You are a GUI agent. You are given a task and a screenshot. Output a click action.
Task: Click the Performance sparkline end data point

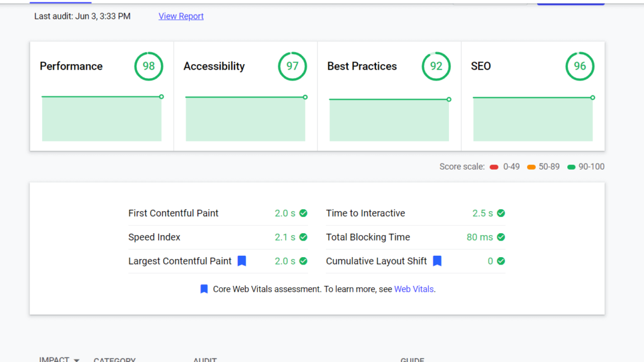(x=162, y=97)
